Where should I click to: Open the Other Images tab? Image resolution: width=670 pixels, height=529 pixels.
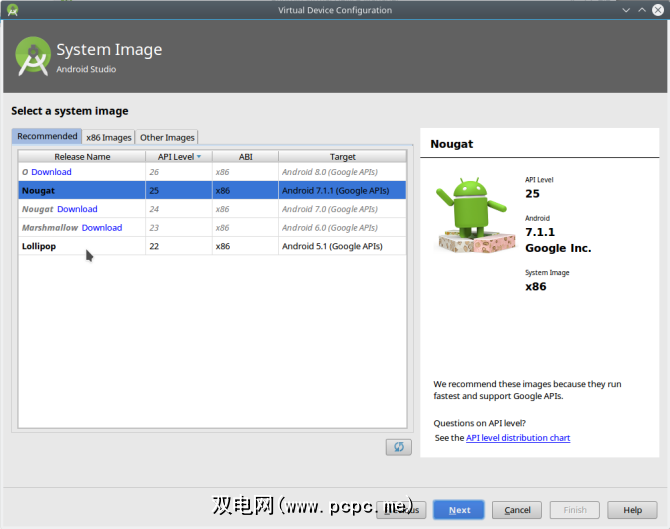click(x=167, y=137)
